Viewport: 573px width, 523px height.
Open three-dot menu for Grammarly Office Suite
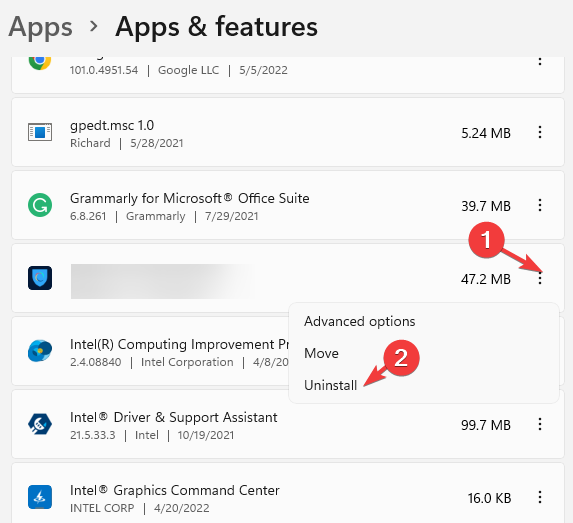tap(540, 205)
